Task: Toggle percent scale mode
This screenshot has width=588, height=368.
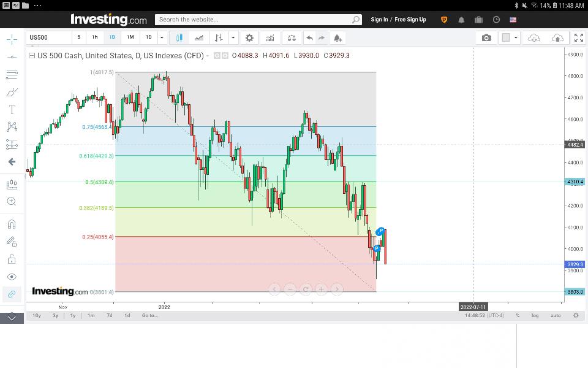Action: [518, 315]
